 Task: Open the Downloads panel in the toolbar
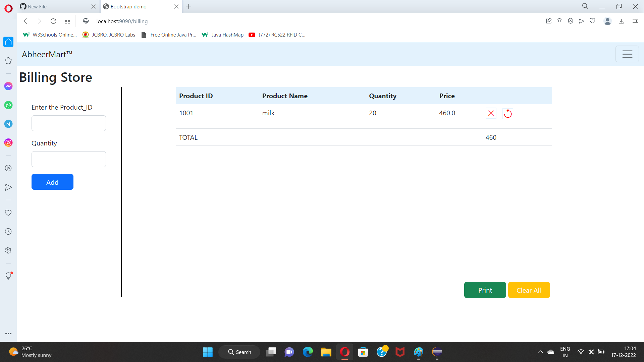(x=622, y=21)
